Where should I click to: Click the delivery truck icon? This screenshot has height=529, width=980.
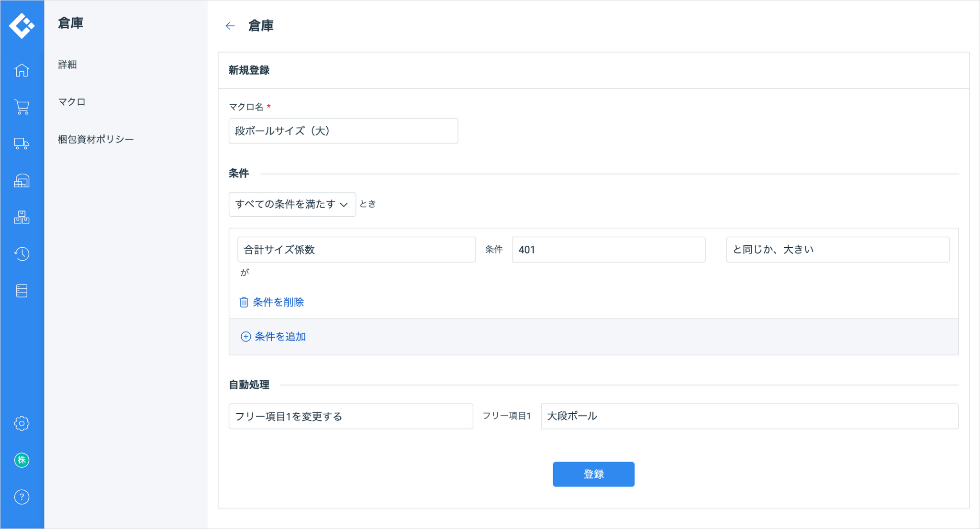(x=22, y=143)
